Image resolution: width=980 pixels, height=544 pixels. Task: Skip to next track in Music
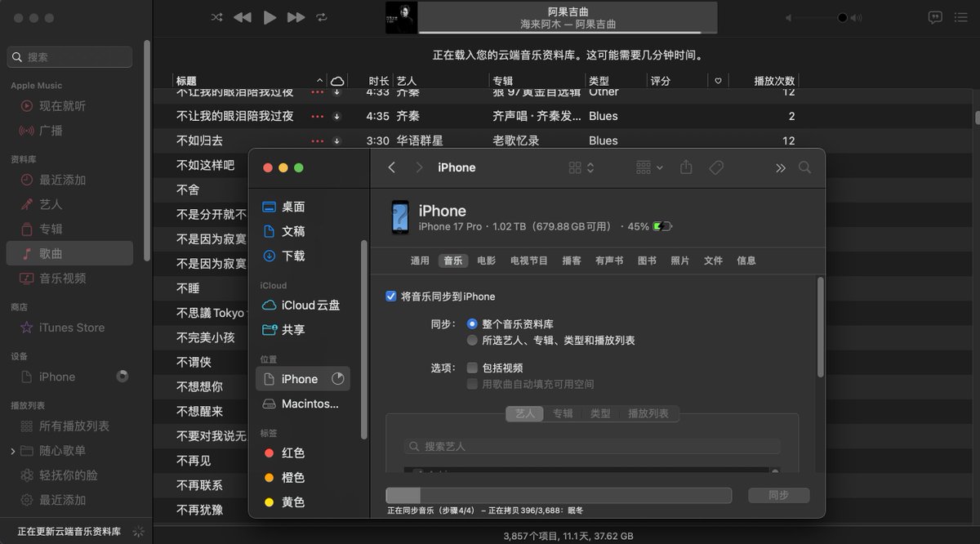(296, 17)
